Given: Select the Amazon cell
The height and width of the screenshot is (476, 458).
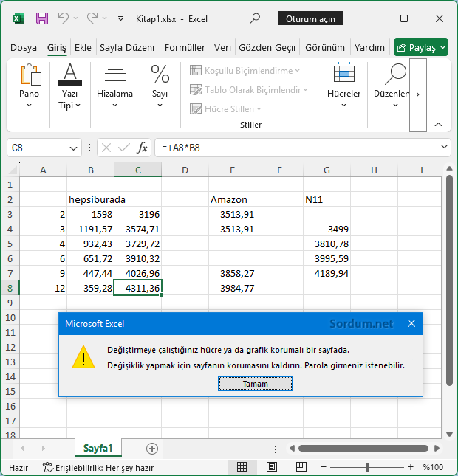Looking at the screenshot, I should point(232,199).
